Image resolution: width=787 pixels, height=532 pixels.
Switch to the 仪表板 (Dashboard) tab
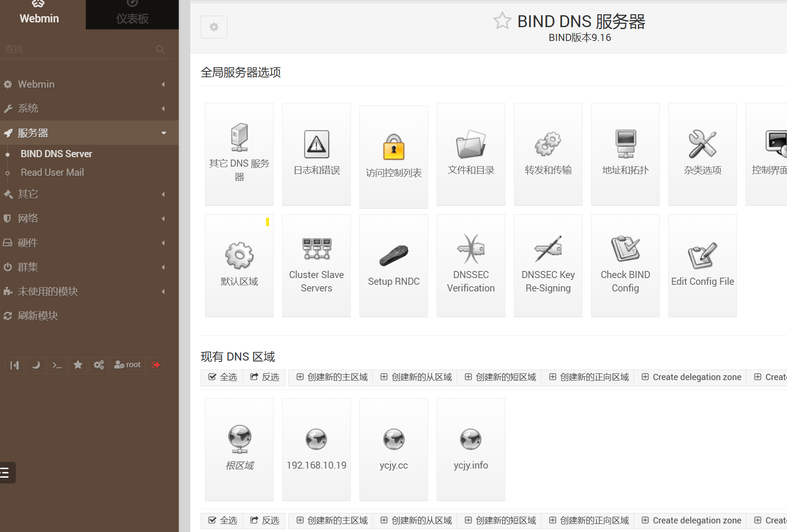coord(132,14)
